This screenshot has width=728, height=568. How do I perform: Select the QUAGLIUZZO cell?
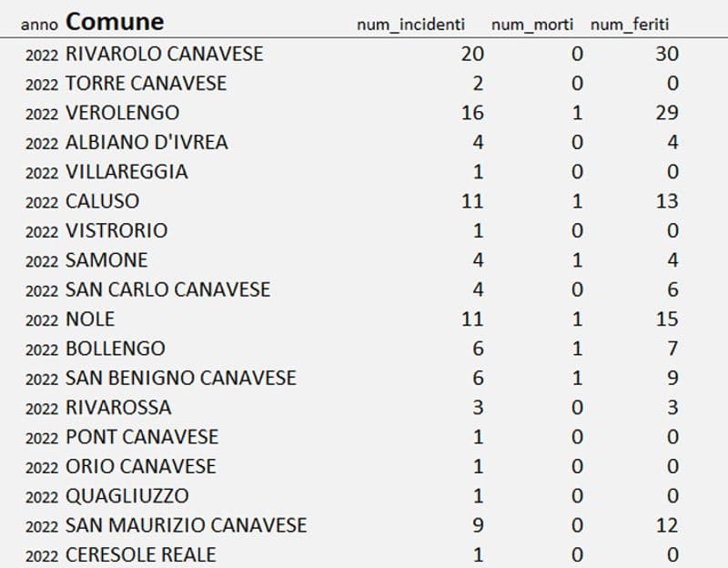[x=127, y=496]
